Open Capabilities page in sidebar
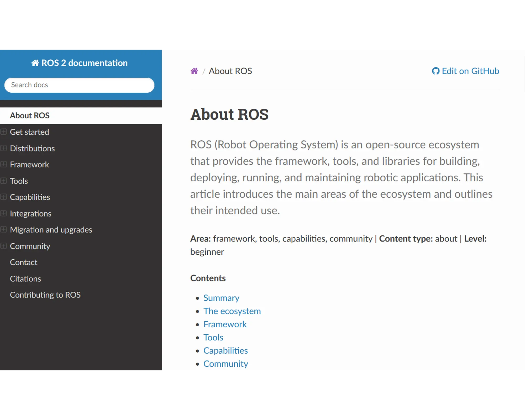 click(30, 197)
